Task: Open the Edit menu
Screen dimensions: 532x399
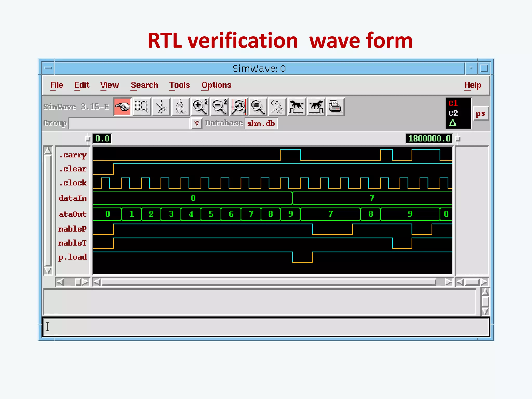Action: [x=82, y=85]
